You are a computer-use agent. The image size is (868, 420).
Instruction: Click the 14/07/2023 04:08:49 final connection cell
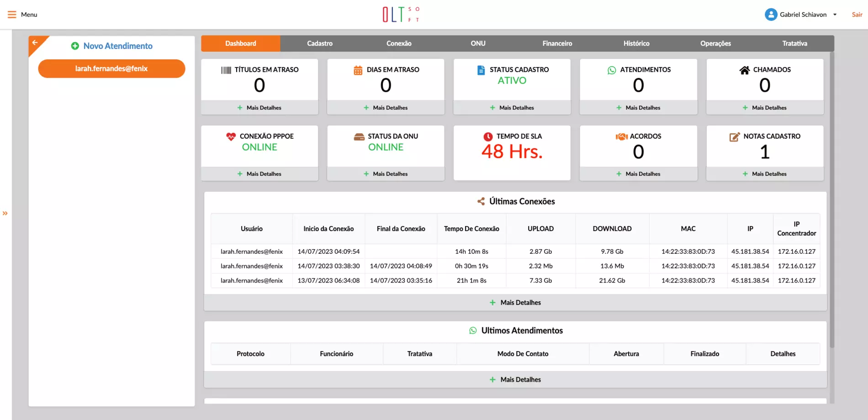(401, 266)
